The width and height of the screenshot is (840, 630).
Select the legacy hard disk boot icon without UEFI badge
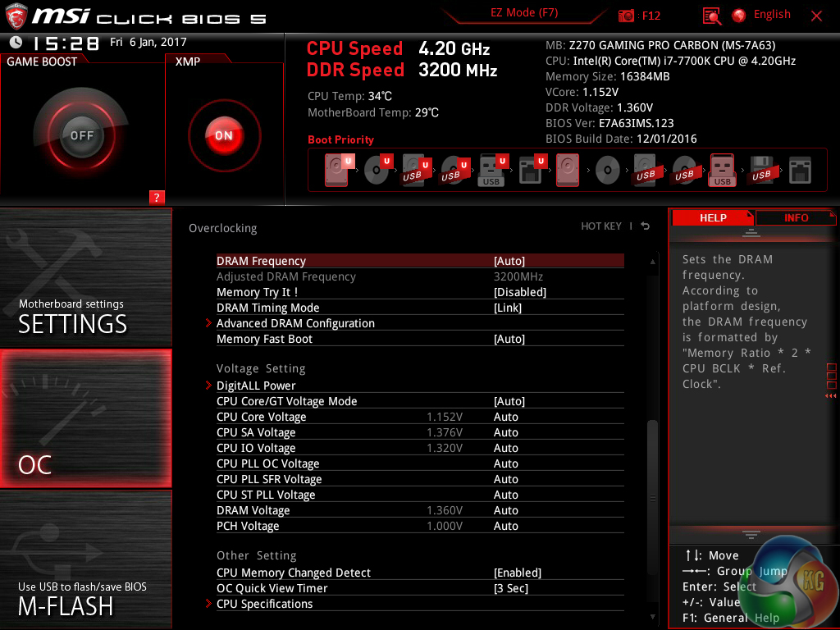coord(568,170)
